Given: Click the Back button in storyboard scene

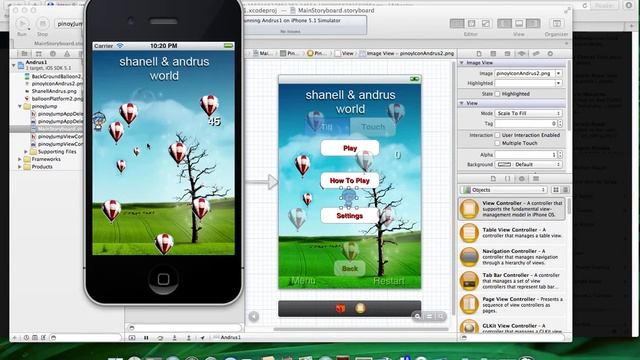Looking at the screenshot, I should point(350,269).
